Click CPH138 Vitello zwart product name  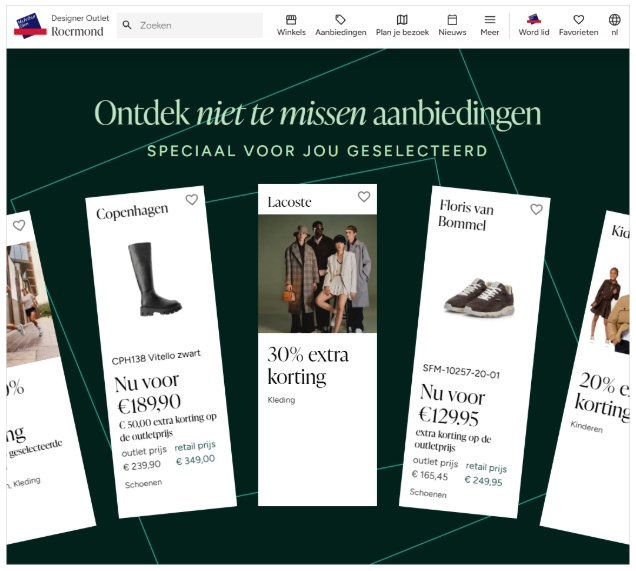[x=156, y=357]
